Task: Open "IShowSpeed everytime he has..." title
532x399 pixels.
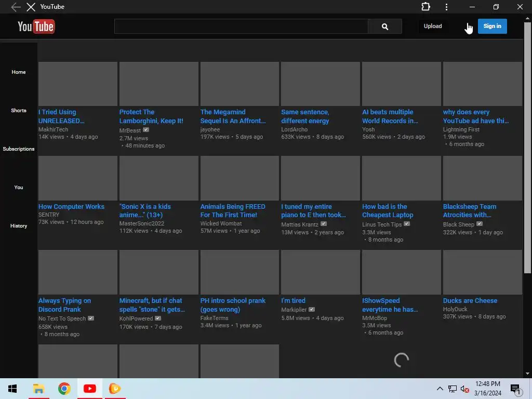Action: (x=390, y=305)
